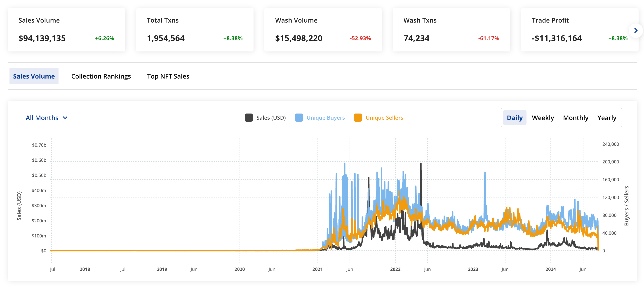Click the blue Unique Buyers legend swatch
Screen dimensions: 644x288
tap(299, 118)
